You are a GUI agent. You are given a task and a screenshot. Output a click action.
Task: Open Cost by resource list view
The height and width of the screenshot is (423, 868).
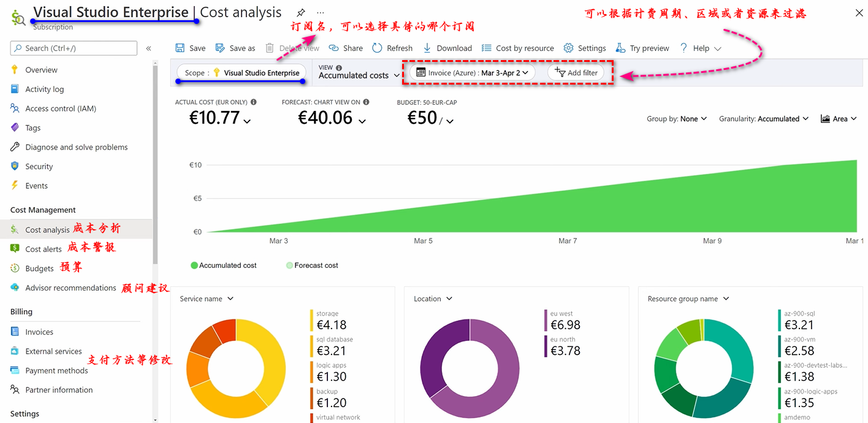(x=517, y=48)
